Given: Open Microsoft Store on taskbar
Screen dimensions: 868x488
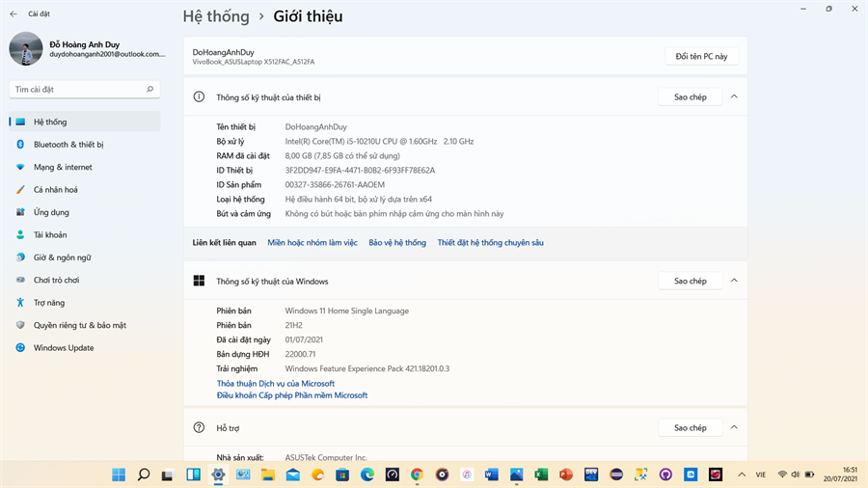Looking at the screenshot, I should click(x=342, y=474).
